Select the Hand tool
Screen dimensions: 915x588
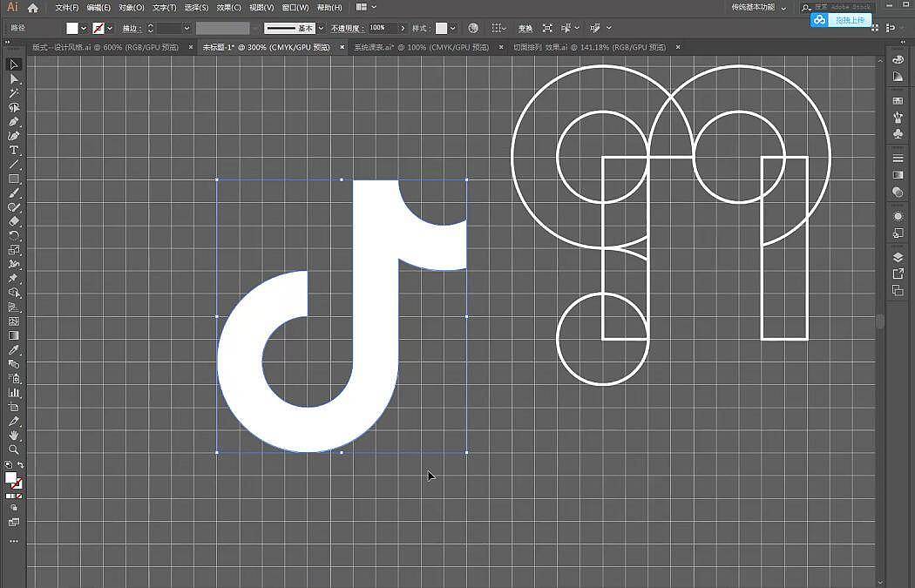14,436
